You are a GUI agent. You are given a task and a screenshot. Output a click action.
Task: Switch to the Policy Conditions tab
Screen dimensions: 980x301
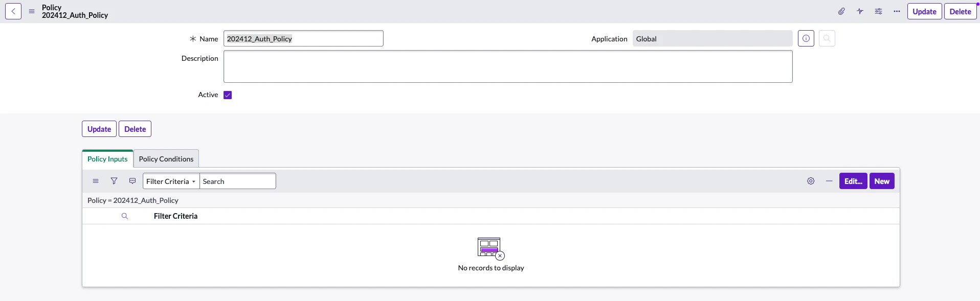click(x=166, y=159)
